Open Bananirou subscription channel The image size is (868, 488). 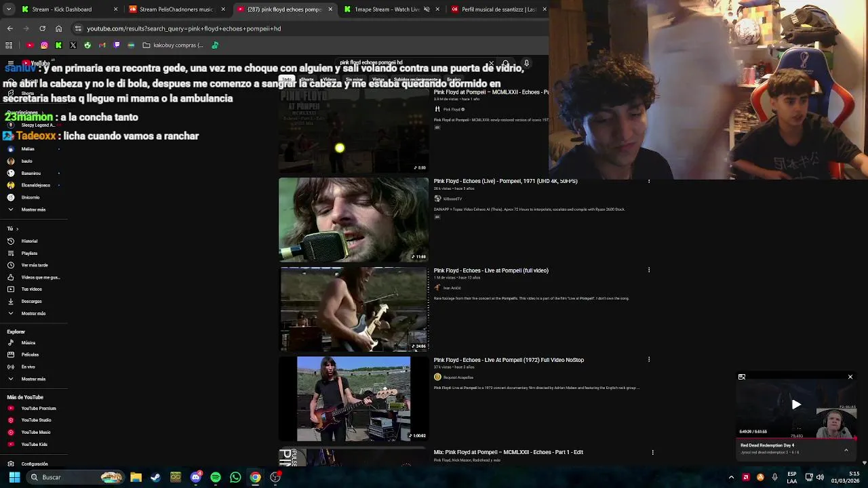point(31,174)
